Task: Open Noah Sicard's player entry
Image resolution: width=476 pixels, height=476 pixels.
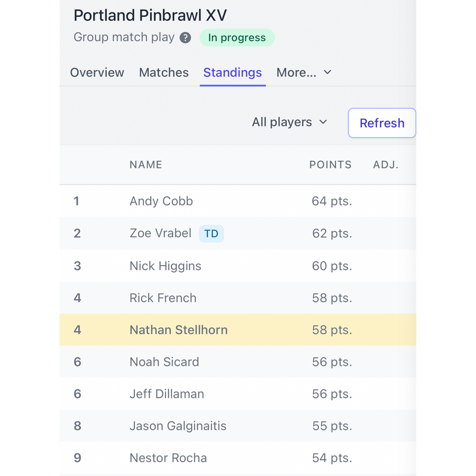Action: point(164,362)
